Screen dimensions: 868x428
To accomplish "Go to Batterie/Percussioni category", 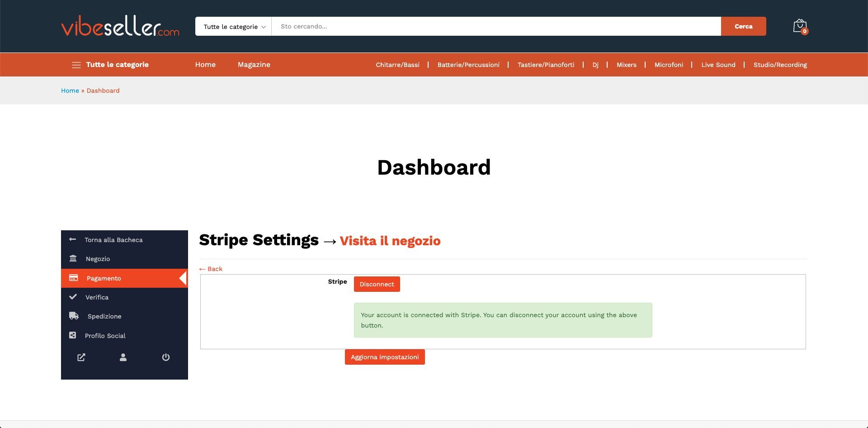I will [x=468, y=65].
